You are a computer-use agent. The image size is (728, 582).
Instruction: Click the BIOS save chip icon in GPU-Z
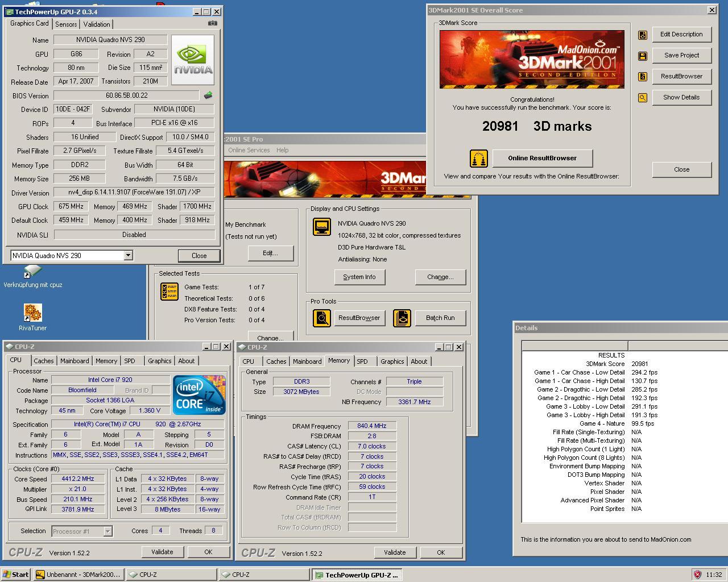tap(208, 95)
